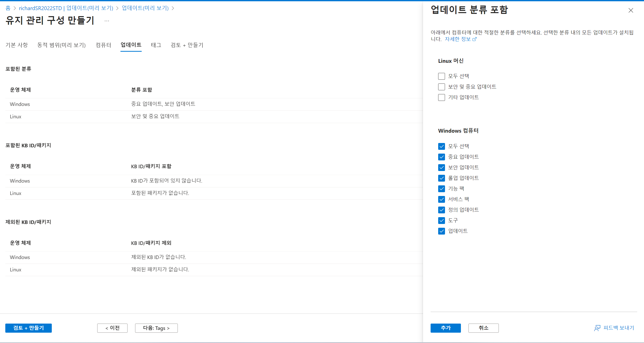Check the 기타 업데이트 checkbox
Image resolution: width=644 pixels, height=343 pixels.
441,97
